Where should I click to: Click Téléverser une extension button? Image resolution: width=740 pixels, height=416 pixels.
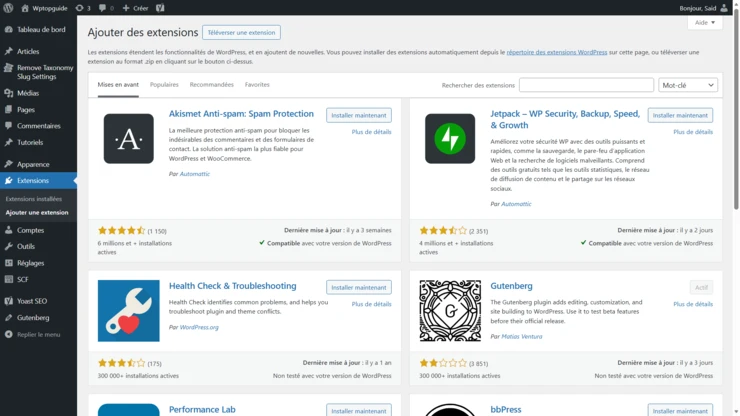tap(241, 33)
